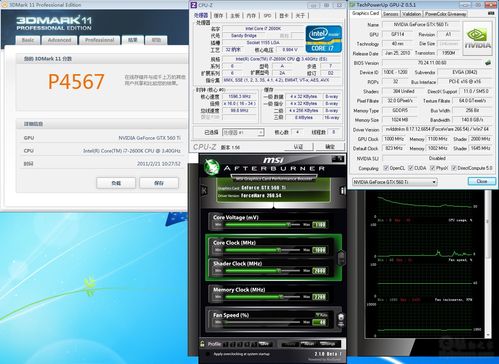Toggle the DirectCompute 5.0 checkbox
Screen dimensions: 499x364
454,168
